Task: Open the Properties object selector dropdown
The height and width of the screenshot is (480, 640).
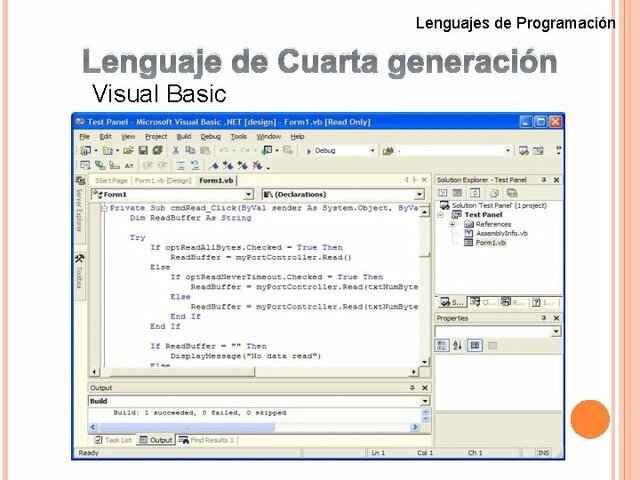Action: [556, 331]
